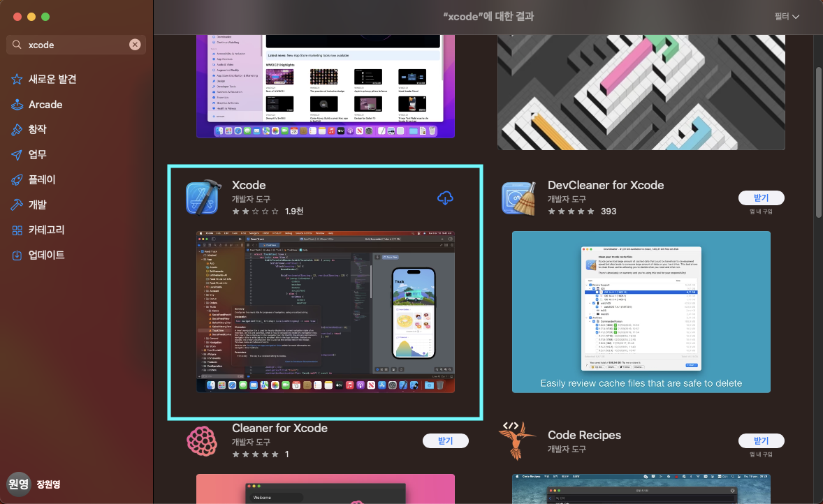This screenshot has width=823, height=504.
Task: Click the grid icon next to 카테고리
Action: (17, 230)
